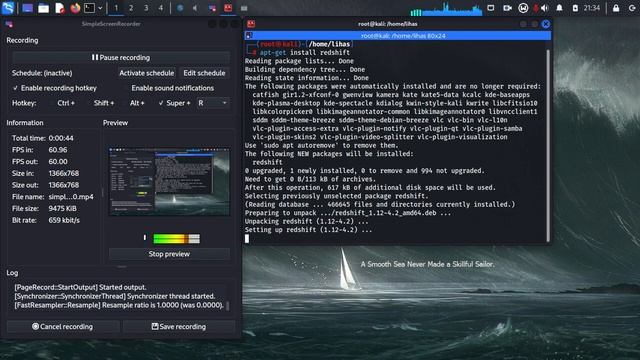Open the Kali applications menu icon

tap(8, 8)
